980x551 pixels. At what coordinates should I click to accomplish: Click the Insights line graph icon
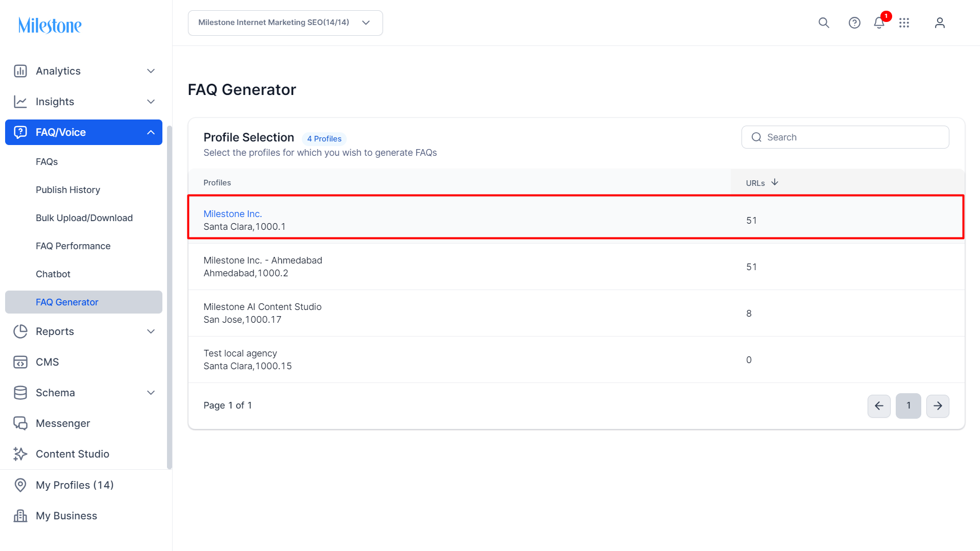pyautogui.click(x=20, y=102)
